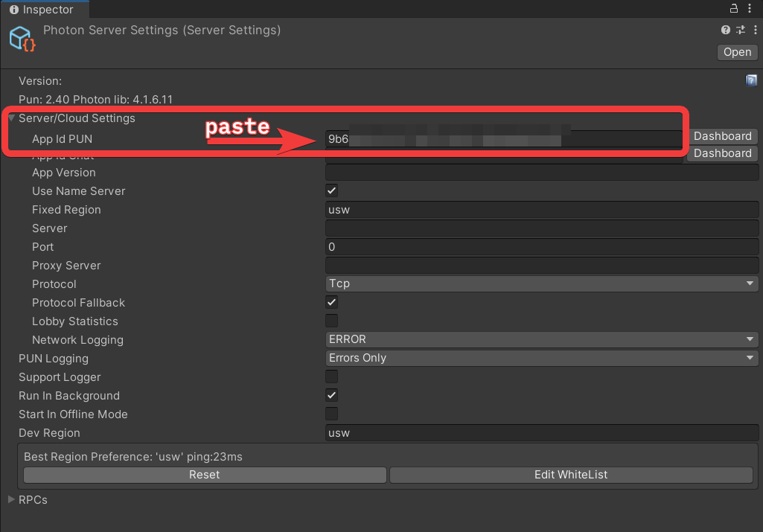The image size is (763, 532).
Task: Open Dashboard for App Id PUN
Action: [x=722, y=136]
